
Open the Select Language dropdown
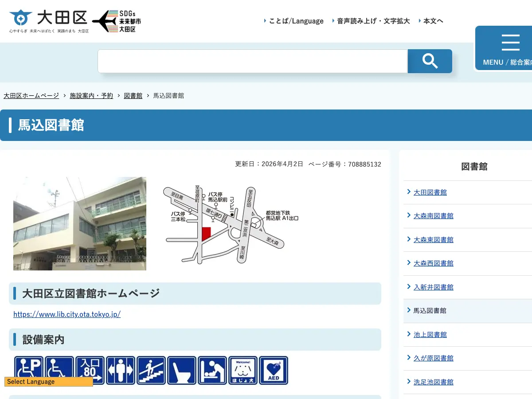[49, 382]
